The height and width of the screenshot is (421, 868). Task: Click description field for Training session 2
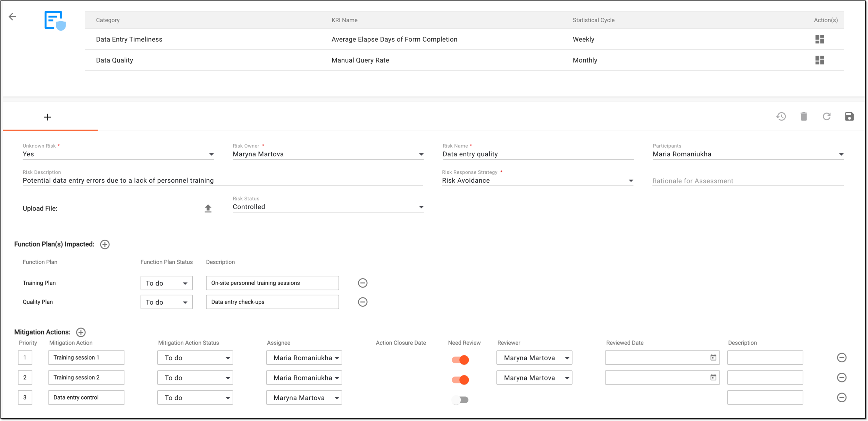(x=765, y=378)
